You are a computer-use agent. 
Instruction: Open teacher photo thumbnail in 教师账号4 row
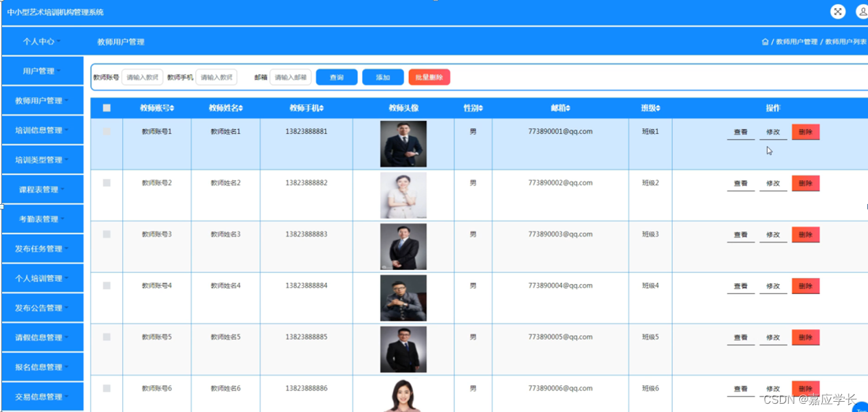pos(403,299)
